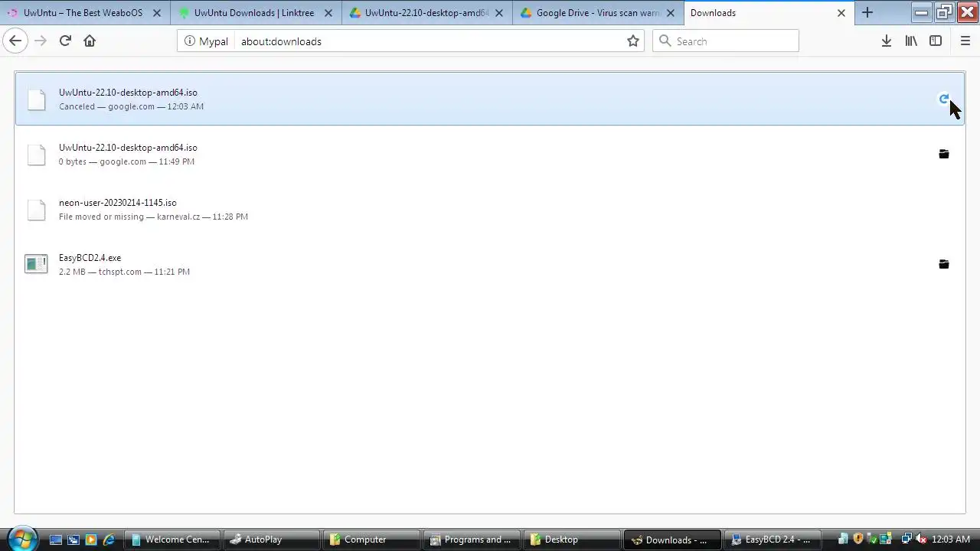Go forward one page
980x551 pixels.
point(41,41)
